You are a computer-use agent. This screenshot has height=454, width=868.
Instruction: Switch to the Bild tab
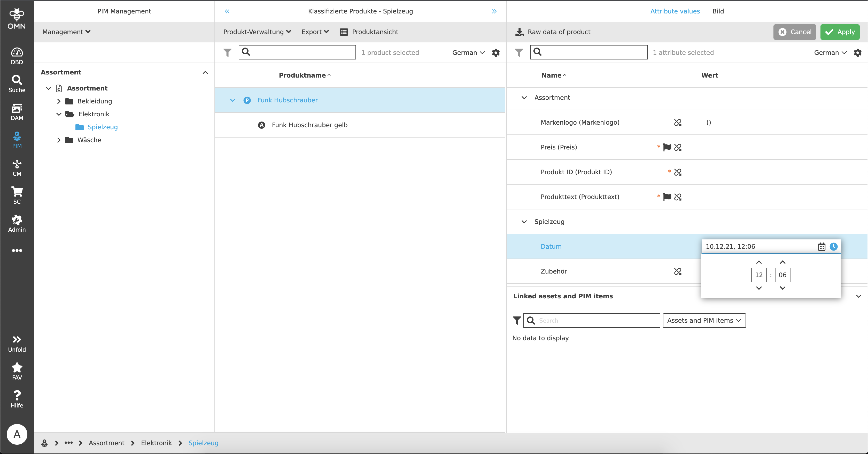pyautogui.click(x=718, y=11)
